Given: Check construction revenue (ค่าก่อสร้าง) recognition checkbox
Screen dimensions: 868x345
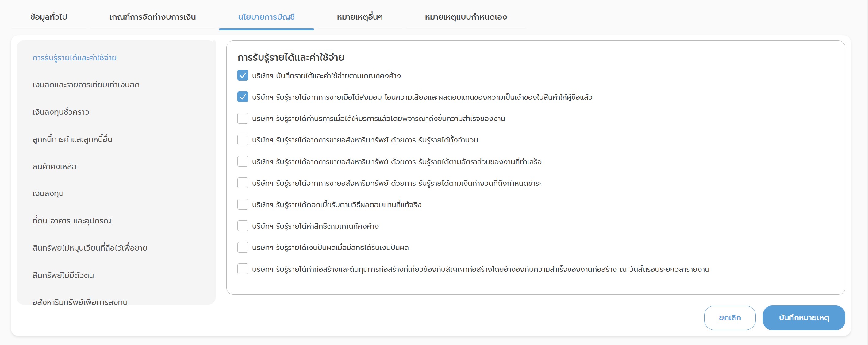Looking at the screenshot, I should coord(243,269).
